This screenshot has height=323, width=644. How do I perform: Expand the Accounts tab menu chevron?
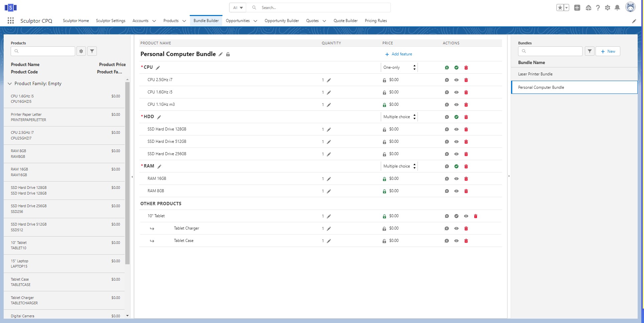point(154,21)
